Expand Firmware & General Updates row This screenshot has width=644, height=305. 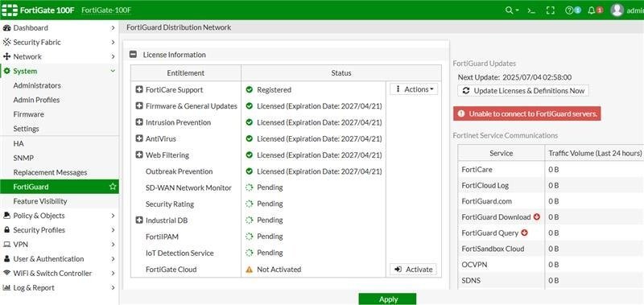pyautogui.click(x=139, y=106)
